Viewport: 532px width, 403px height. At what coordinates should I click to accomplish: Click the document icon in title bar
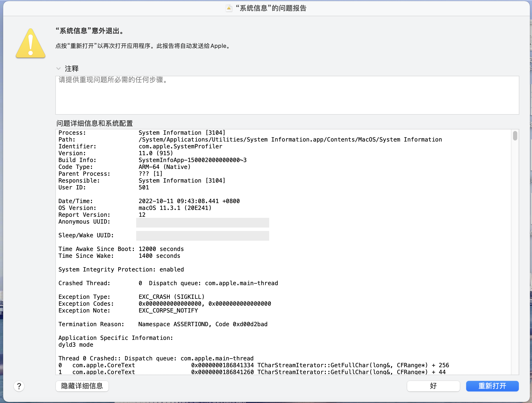229,8
